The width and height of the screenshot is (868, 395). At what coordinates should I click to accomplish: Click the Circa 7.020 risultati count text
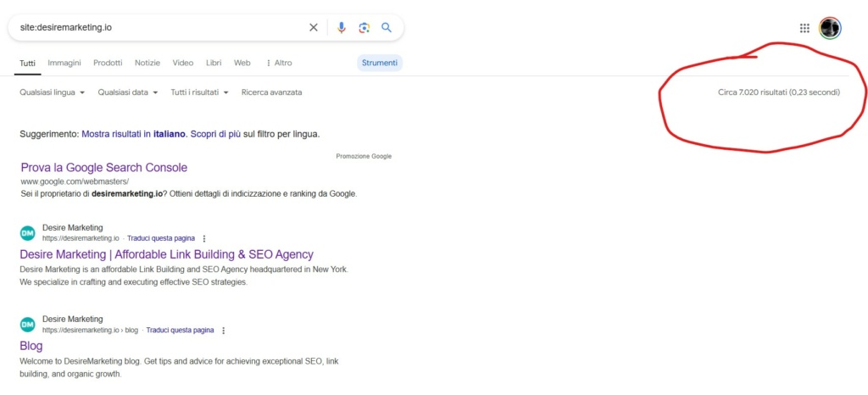(779, 92)
